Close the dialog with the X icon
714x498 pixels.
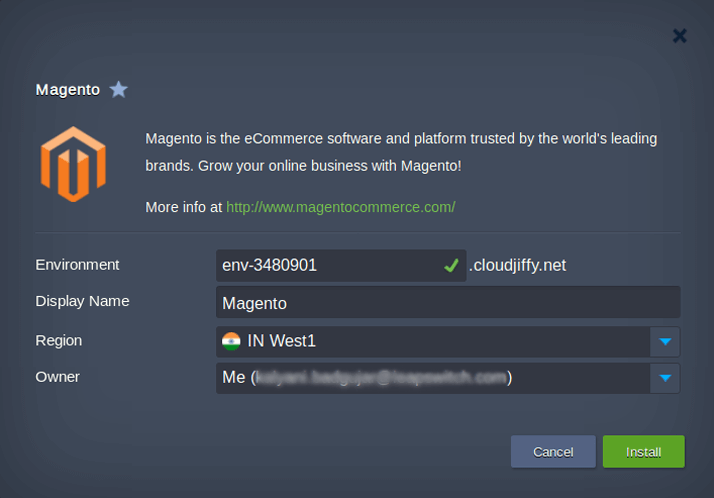pos(679,36)
